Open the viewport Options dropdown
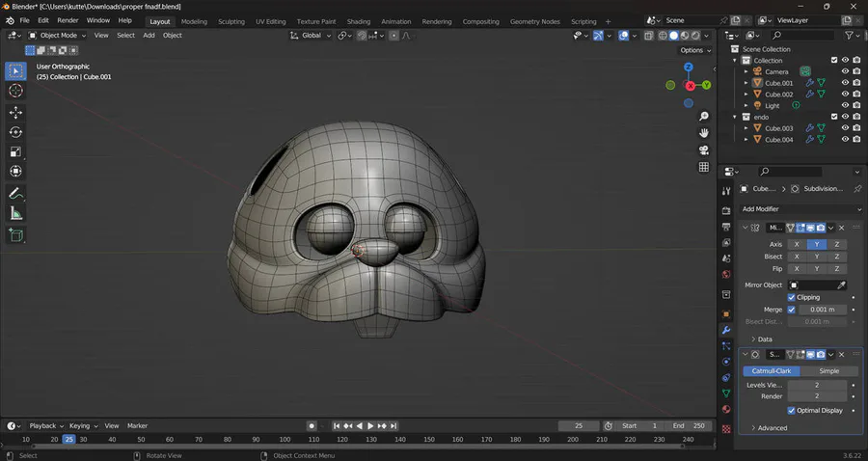868x461 pixels. click(x=695, y=50)
